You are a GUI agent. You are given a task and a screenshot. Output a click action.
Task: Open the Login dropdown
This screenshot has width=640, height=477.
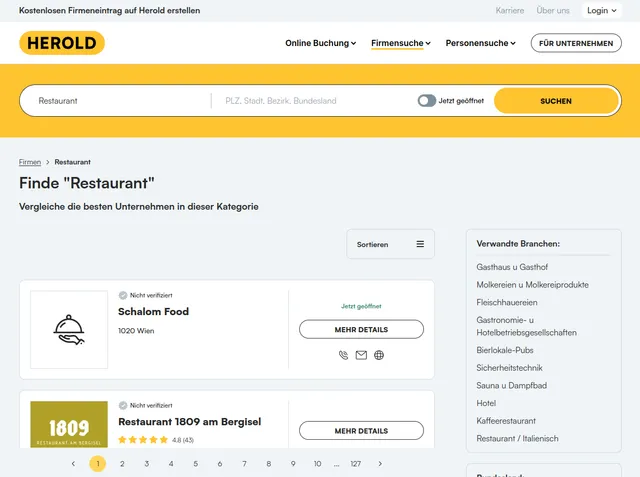602,11
